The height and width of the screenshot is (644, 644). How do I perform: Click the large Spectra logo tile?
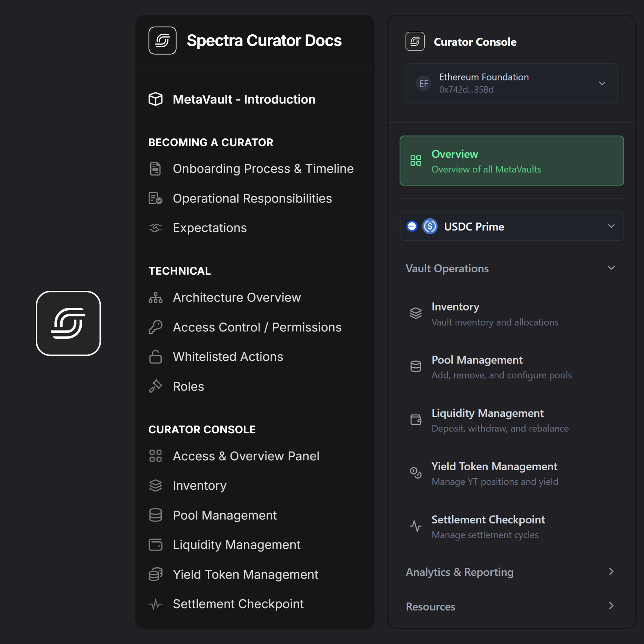(x=68, y=323)
